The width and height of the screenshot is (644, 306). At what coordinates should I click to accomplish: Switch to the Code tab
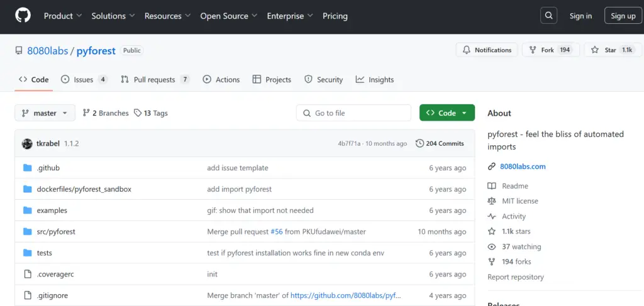point(34,80)
